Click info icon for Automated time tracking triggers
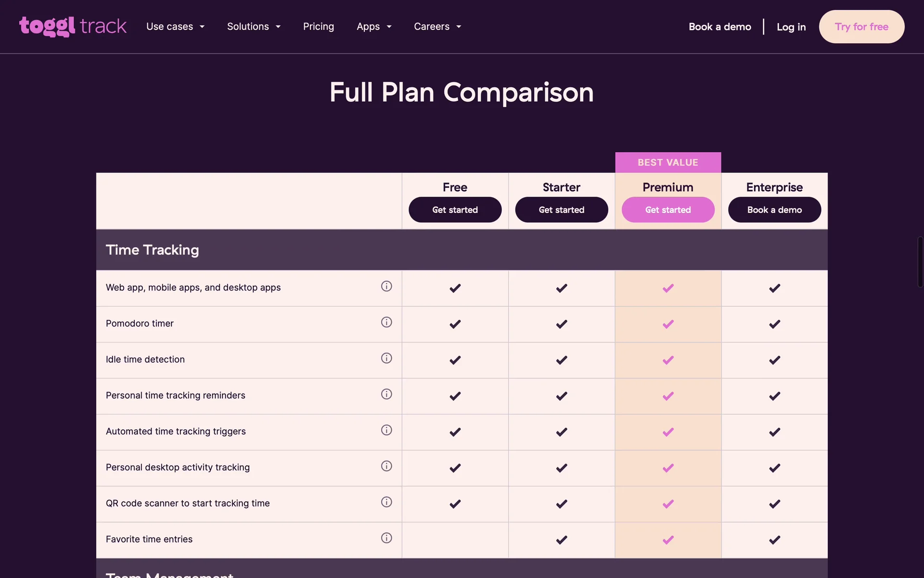This screenshot has width=924, height=578. 386,430
